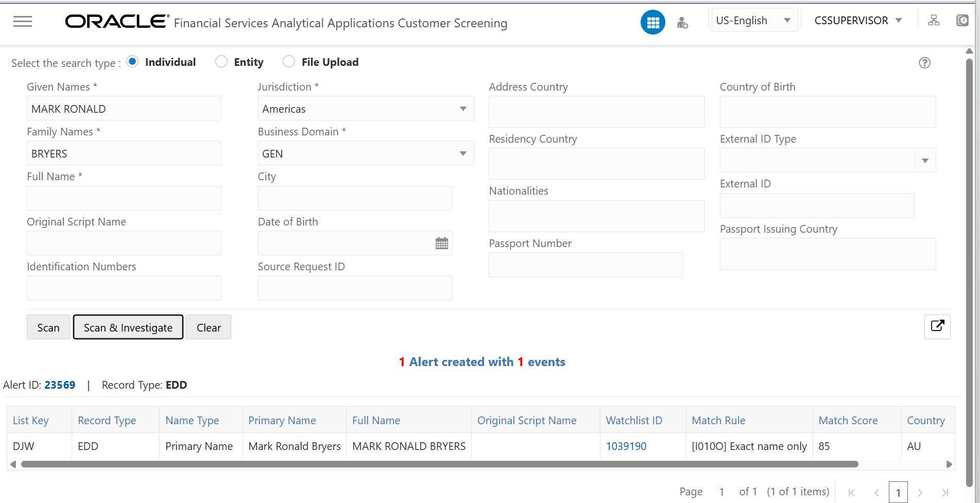Viewport: 980px width, 503px height.
Task: Click the Clear button
Action: (209, 327)
